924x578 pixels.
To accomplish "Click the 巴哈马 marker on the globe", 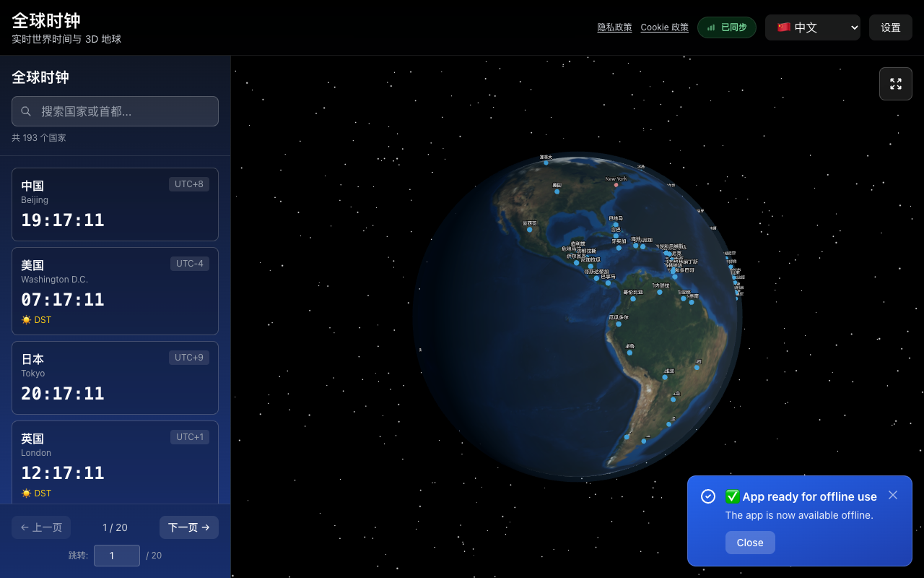I will 616,224.
